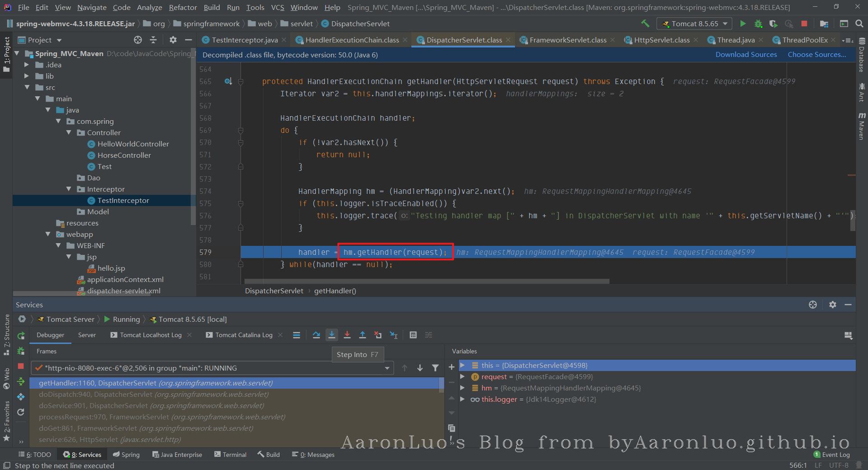Open the Navigate menu

click(92, 7)
